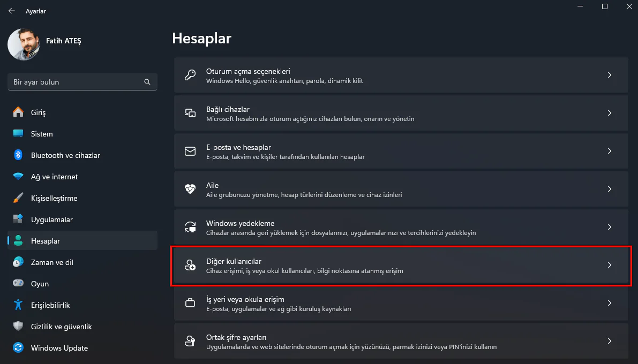Viewport: 638px width, 364px height.
Task: Click the add-user icon on Diğer kullanıcılar
Action: pyautogui.click(x=190, y=265)
